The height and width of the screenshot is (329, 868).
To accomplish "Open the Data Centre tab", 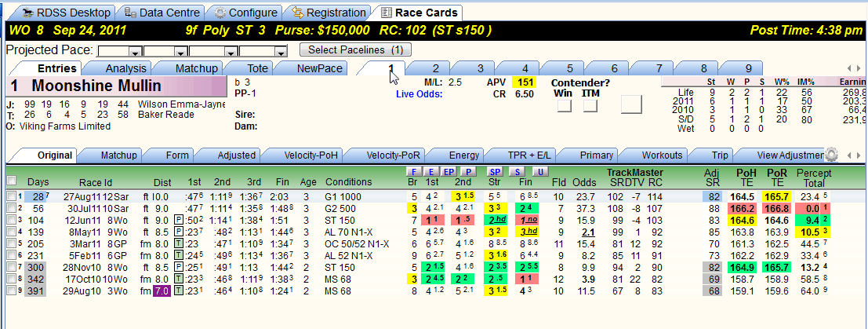I will pyautogui.click(x=161, y=13).
